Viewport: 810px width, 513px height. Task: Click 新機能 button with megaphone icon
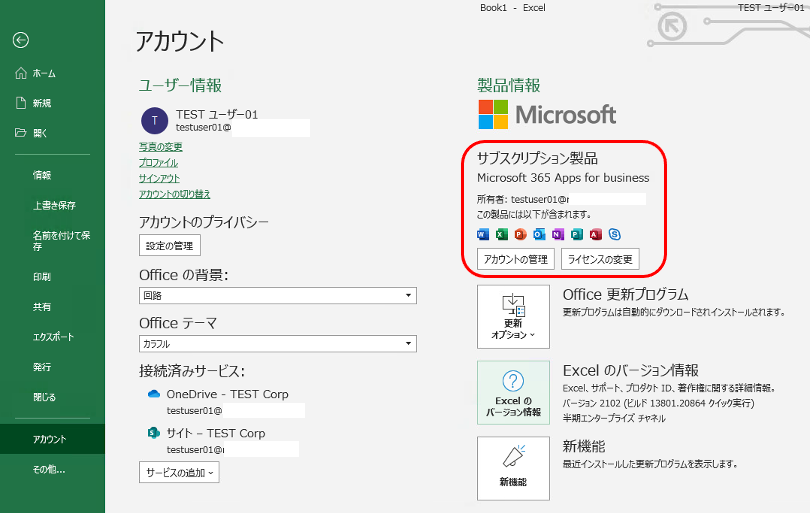click(513, 469)
